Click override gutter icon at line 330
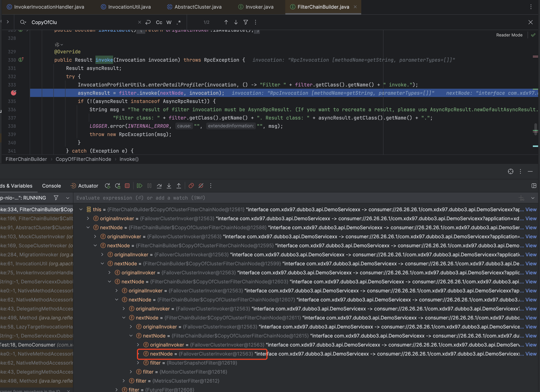Screen dimensions: 540x392 [21, 60]
